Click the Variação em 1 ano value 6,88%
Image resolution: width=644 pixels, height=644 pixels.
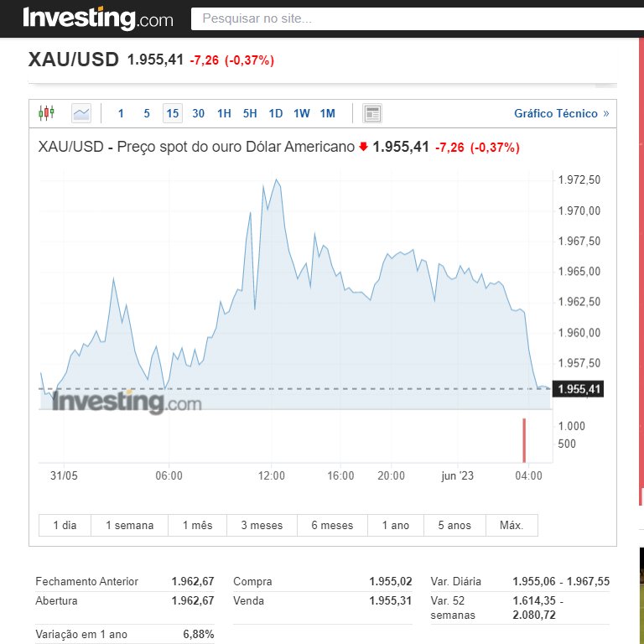199,634
